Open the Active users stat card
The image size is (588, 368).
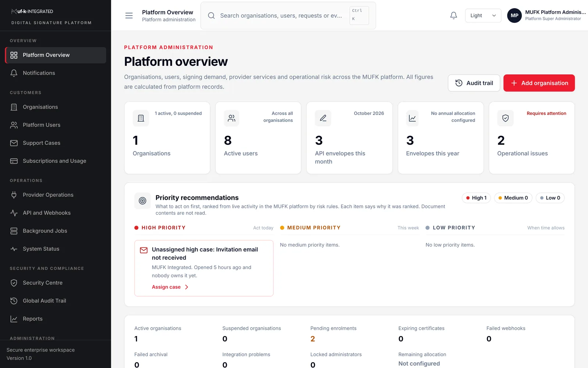(258, 138)
